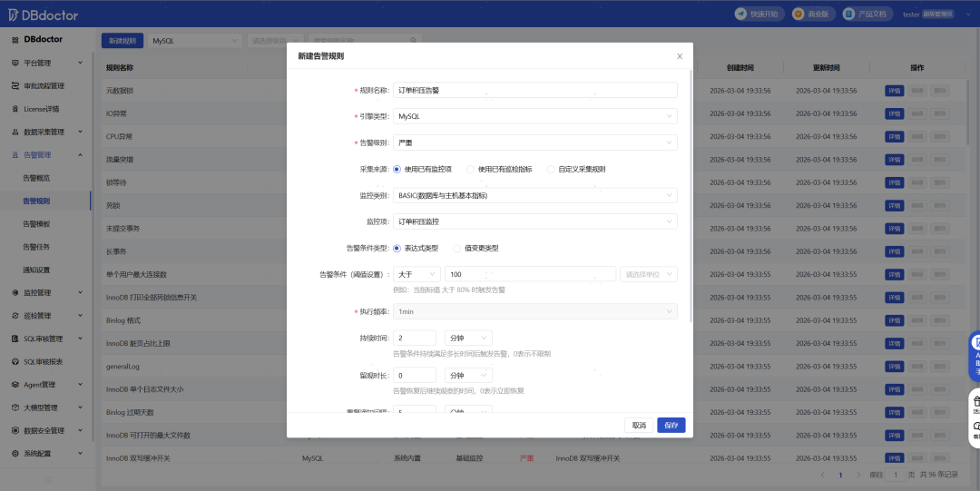The image size is (980, 491).
Task: Open the 执行频率 1min dropdown
Action: (x=535, y=311)
